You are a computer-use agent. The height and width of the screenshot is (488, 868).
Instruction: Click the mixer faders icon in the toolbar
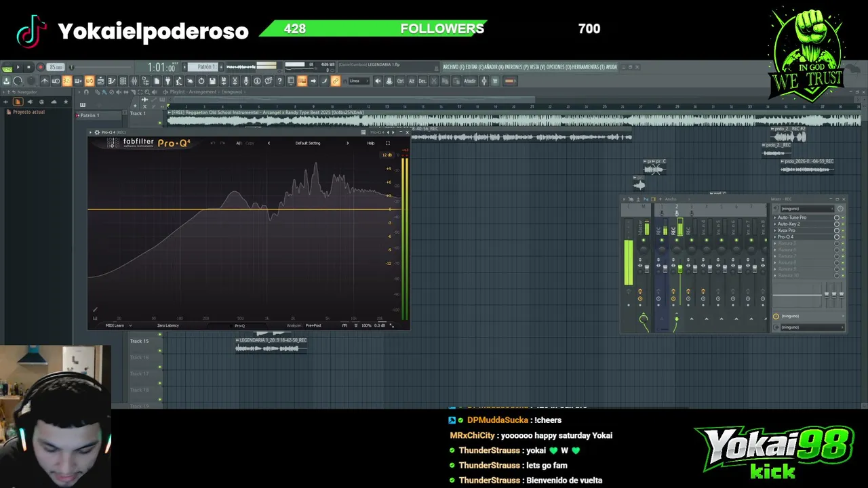pyautogui.click(x=134, y=81)
